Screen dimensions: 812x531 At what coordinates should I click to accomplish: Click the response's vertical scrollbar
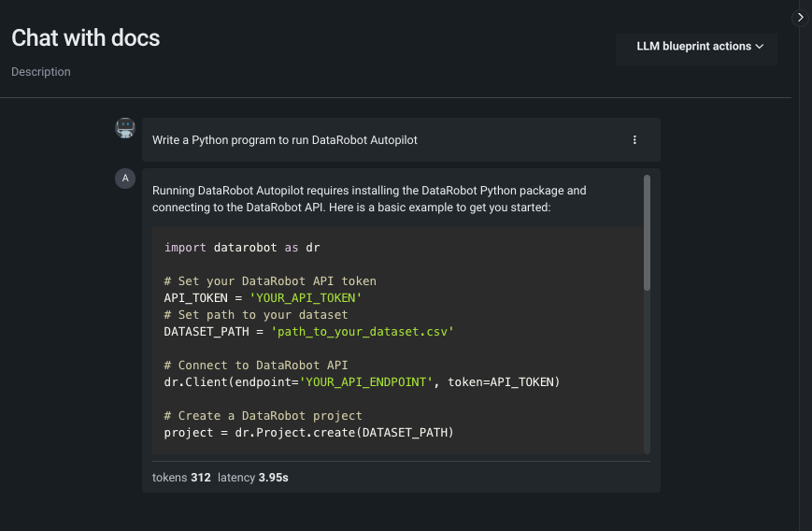(x=647, y=234)
